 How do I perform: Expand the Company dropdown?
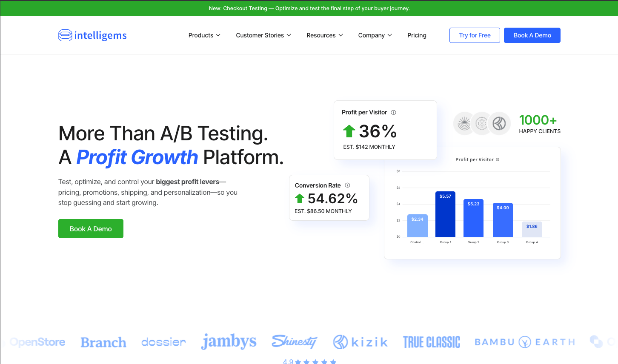coord(375,35)
